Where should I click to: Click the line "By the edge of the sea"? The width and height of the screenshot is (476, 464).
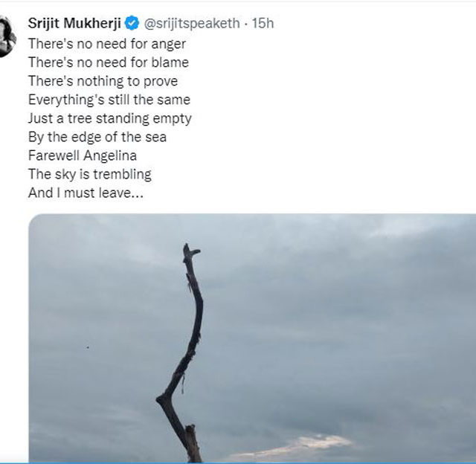[x=97, y=137]
